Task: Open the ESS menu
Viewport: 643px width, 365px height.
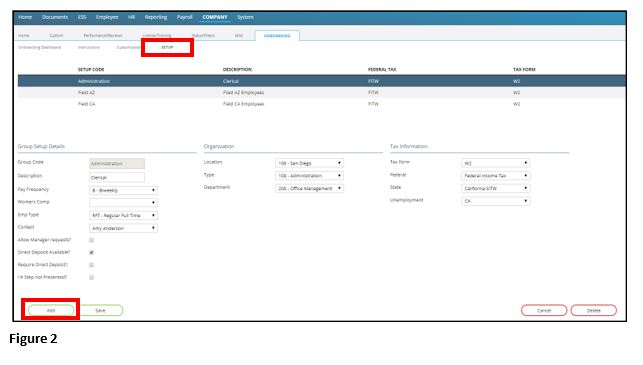Action: point(82,17)
